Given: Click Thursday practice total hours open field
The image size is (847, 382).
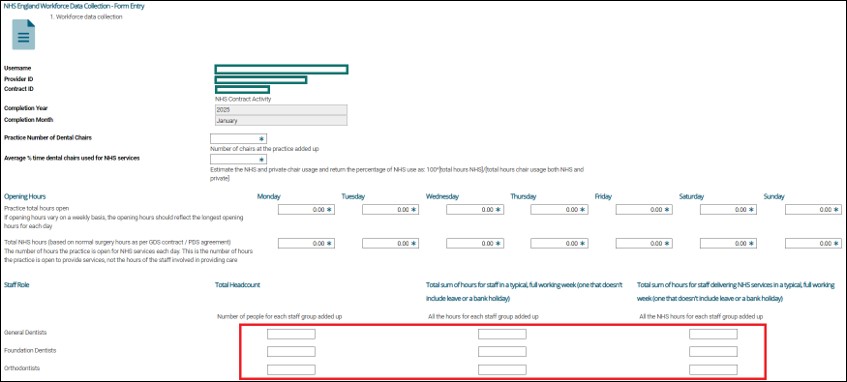Looking at the screenshot, I should tap(559, 210).
